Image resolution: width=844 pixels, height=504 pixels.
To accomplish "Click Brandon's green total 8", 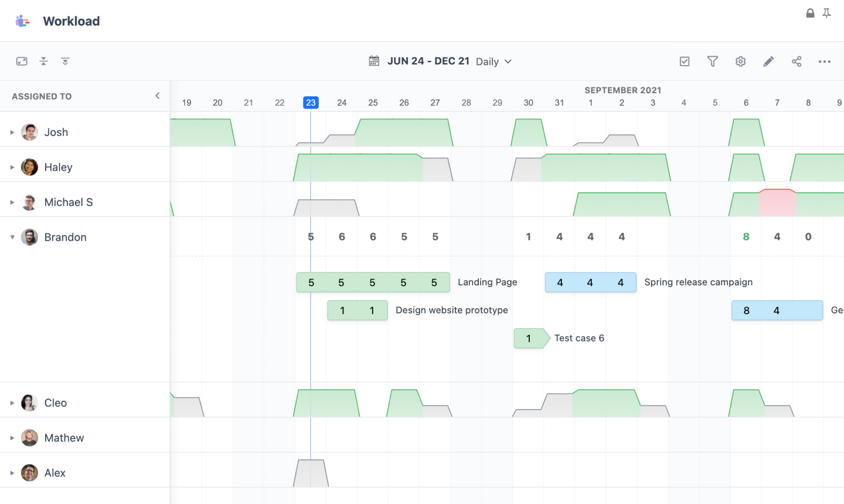I will click(x=746, y=237).
